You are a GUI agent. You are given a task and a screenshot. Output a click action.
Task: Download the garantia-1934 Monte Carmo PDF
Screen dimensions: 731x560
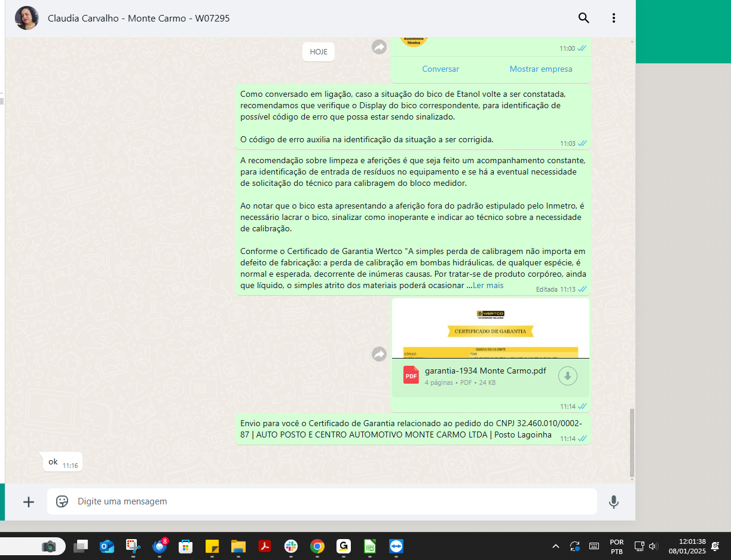click(567, 375)
